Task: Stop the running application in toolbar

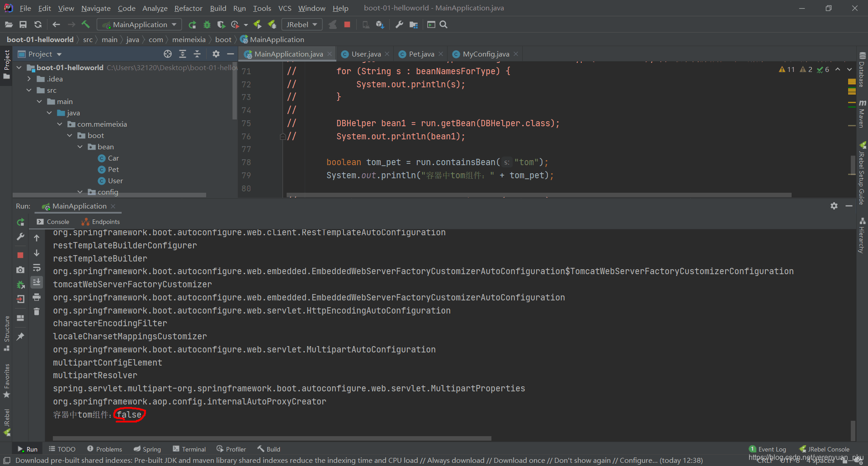Action: [x=347, y=24]
